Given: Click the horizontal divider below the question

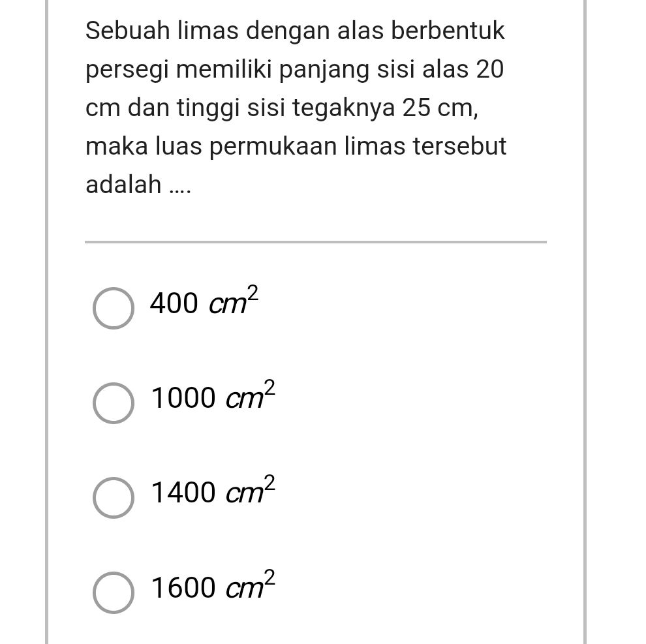Looking at the screenshot, I should (x=315, y=242).
